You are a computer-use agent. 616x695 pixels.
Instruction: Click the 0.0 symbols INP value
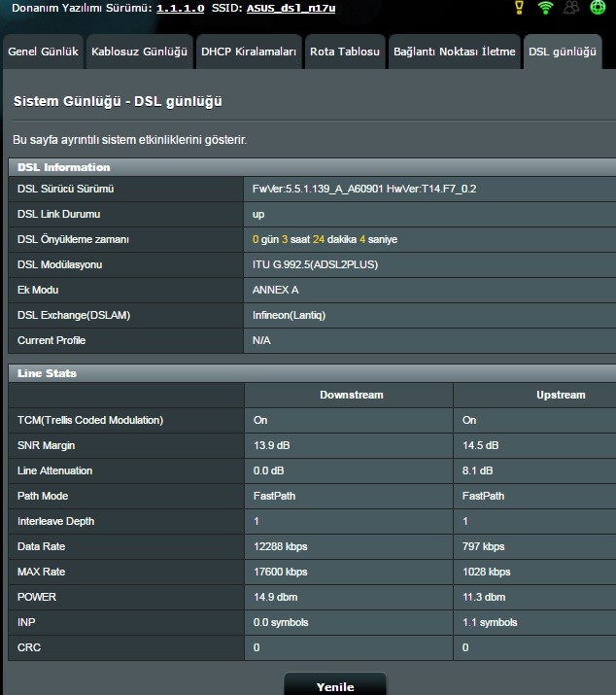(281, 622)
